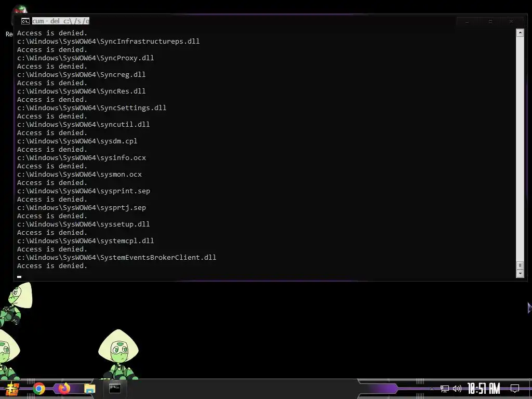Viewport: 532px width, 399px height.
Task: Minimize the Command Prompt window
Action: [x=468, y=21]
